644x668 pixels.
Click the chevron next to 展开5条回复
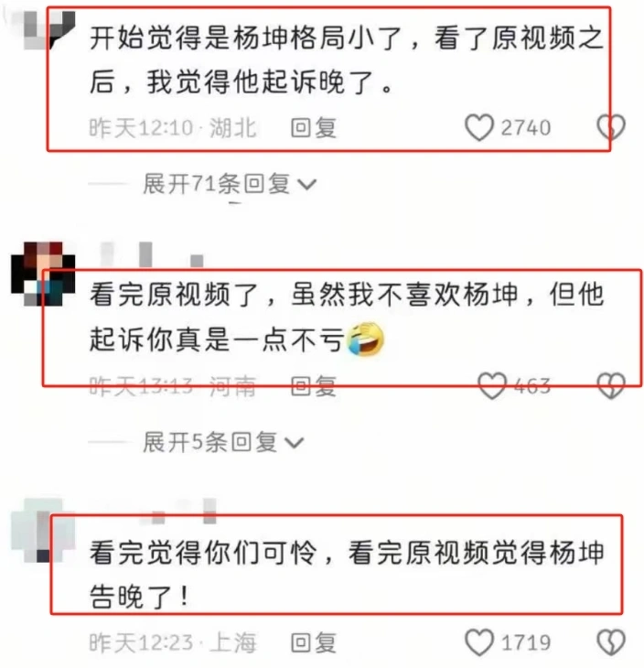click(295, 443)
